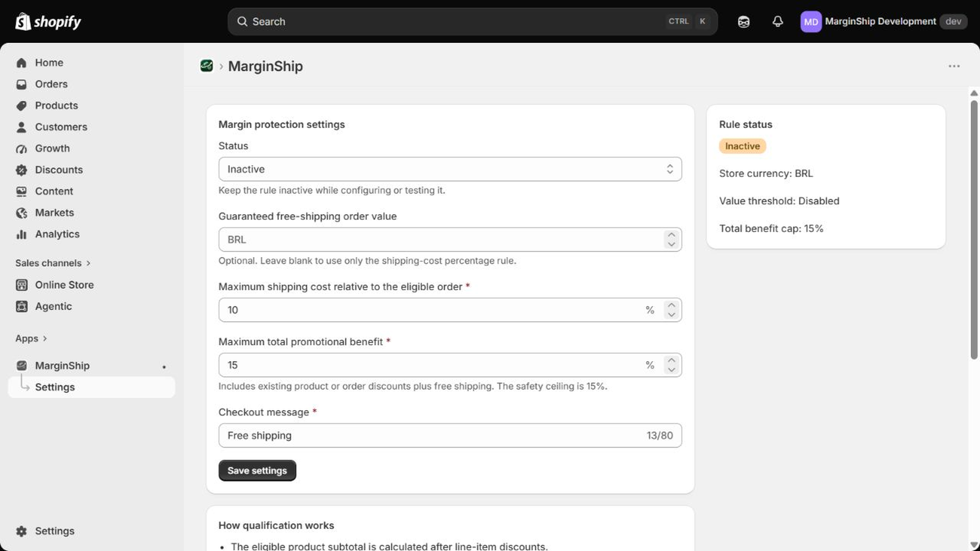The height and width of the screenshot is (551, 980).
Task: Open MarginShip Development store menu
Action: (883, 21)
